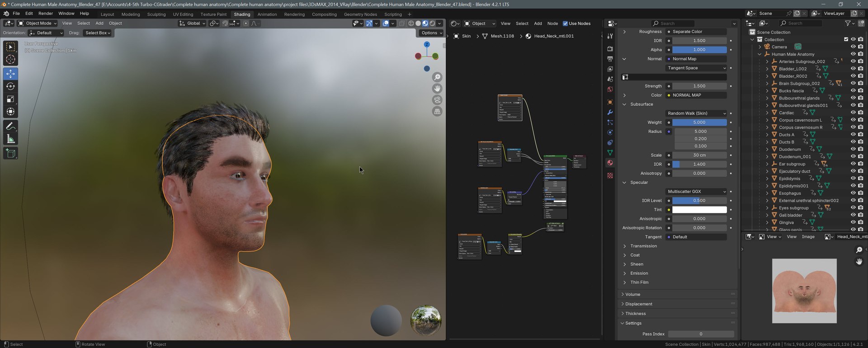
Task: Open the Render properties tab
Action: (610, 49)
